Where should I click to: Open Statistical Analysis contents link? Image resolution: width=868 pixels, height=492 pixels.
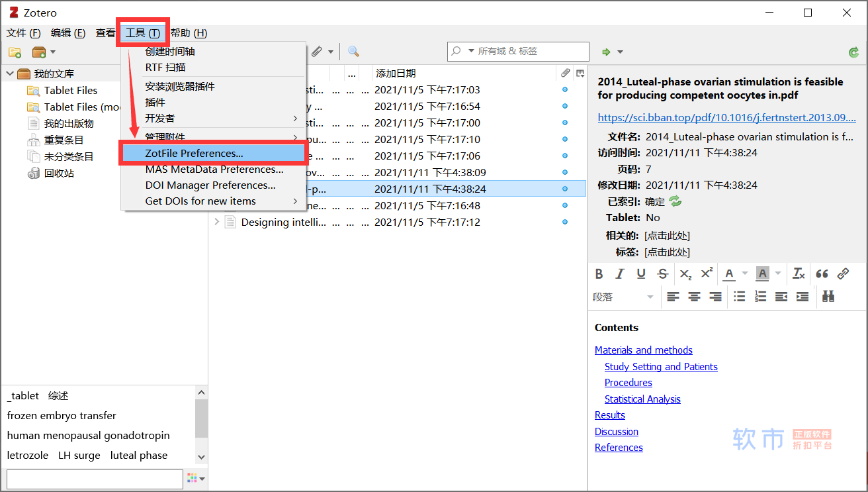point(642,399)
